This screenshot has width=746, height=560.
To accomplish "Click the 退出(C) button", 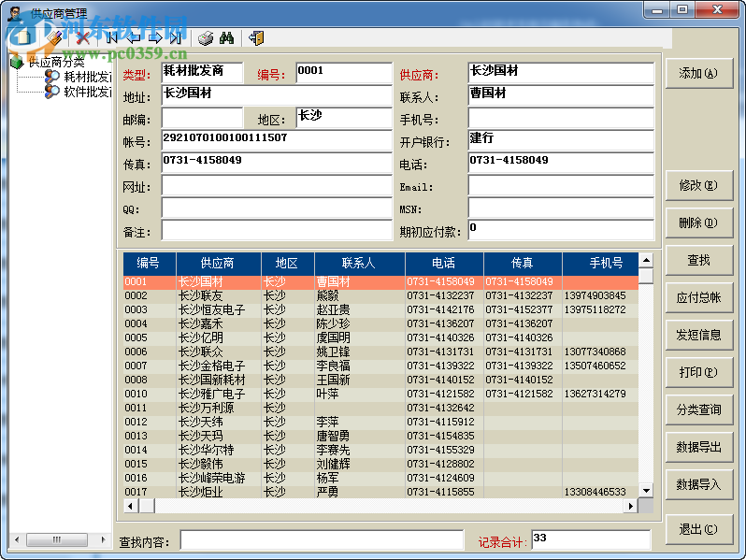I will pos(698,529).
